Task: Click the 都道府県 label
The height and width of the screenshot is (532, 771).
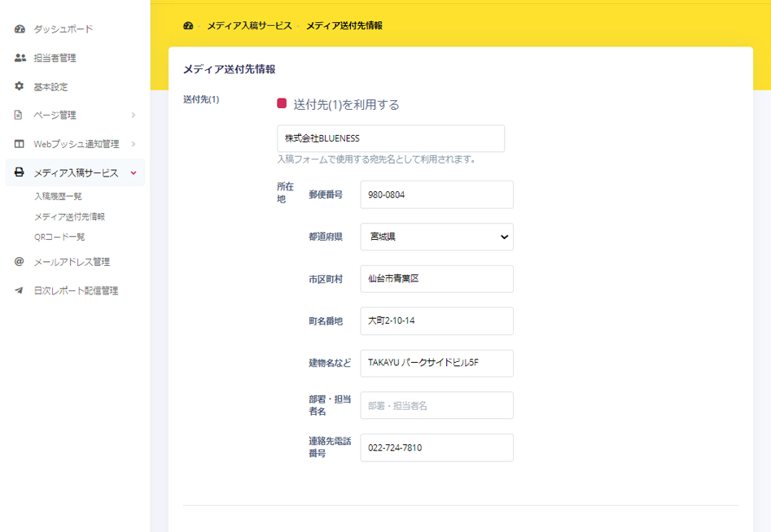Action: coord(326,237)
